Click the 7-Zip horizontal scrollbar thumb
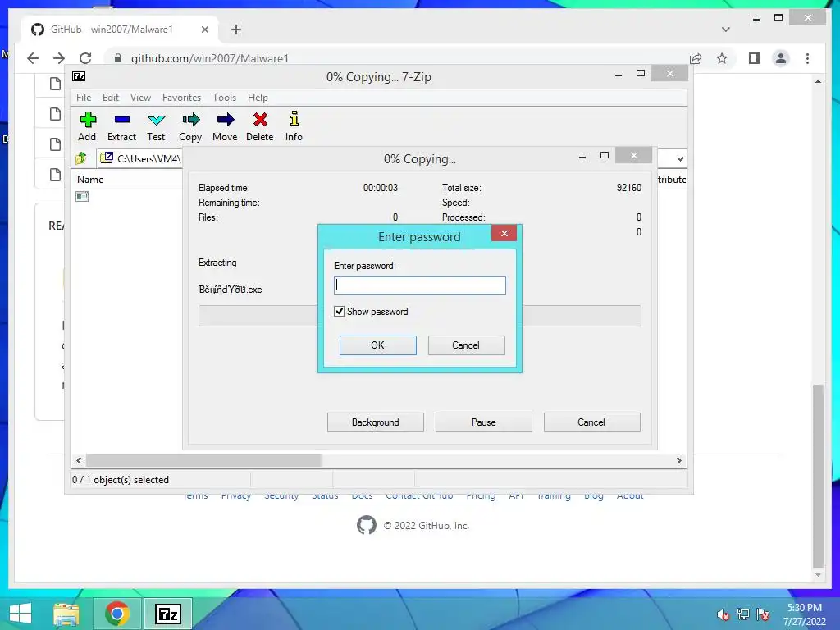The height and width of the screenshot is (630, 840). pos(203,461)
